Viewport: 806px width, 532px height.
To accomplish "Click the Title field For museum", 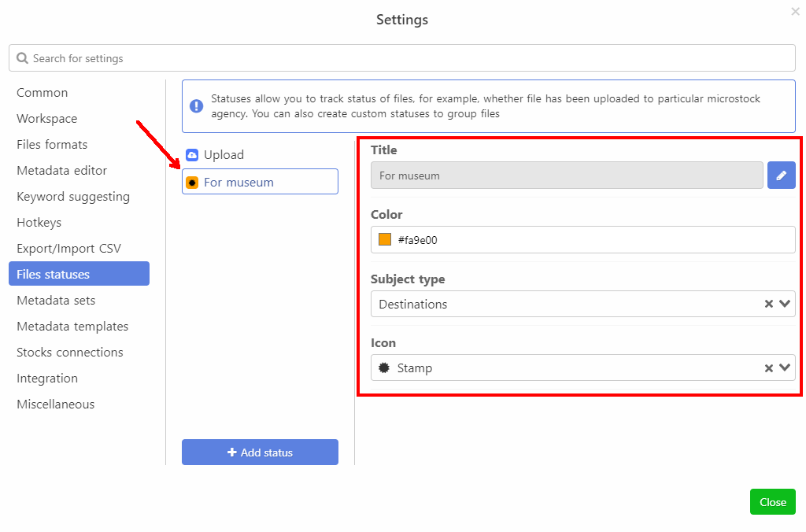I will (567, 175).
